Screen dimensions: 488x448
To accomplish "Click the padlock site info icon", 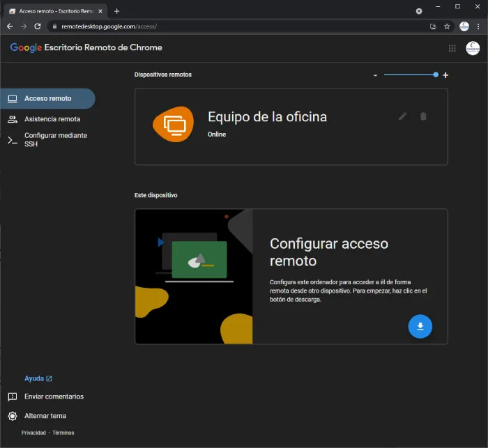I will [x=55, y=26].
